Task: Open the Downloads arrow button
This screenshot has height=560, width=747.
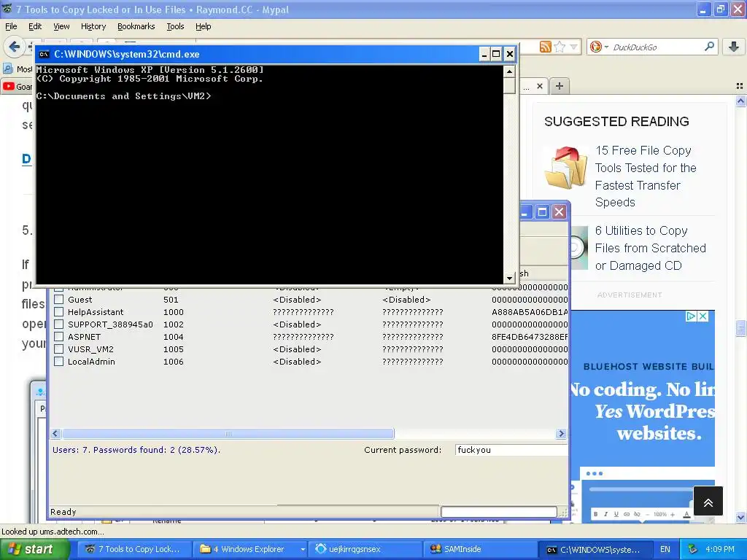Action: tap(734, 47)
